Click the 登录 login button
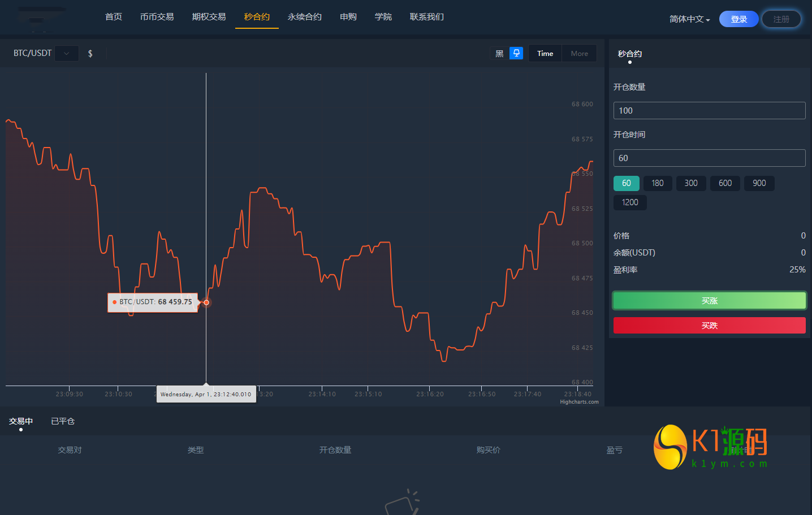Viewport: 812px width, 515px height. coord(738,18)
